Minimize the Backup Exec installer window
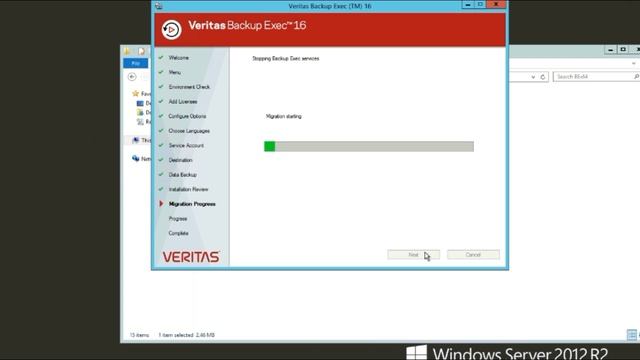640x360 pixels. pos(468,5)
